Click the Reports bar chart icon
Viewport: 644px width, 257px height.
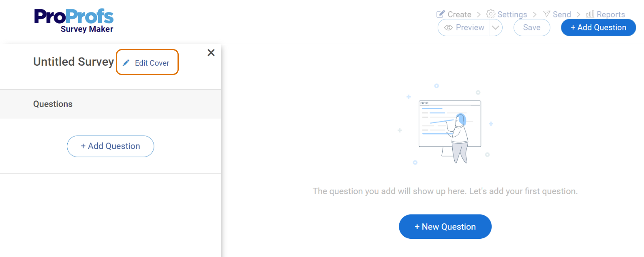(590, 14)
